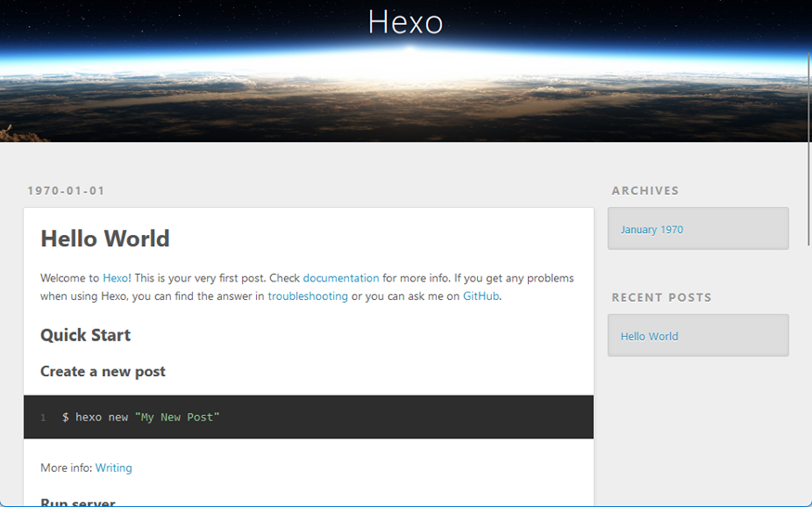Click the Archives sidebar heading
812x507 pixels.
coord(645,190)
